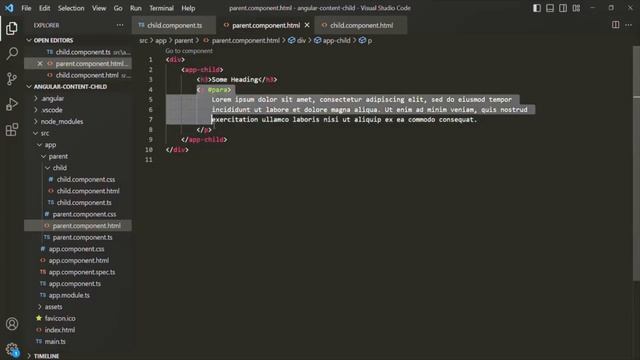This screenshot has width=640, height=360.
Task: Open the Run and Debug view
Action: [x=12, y=104]
